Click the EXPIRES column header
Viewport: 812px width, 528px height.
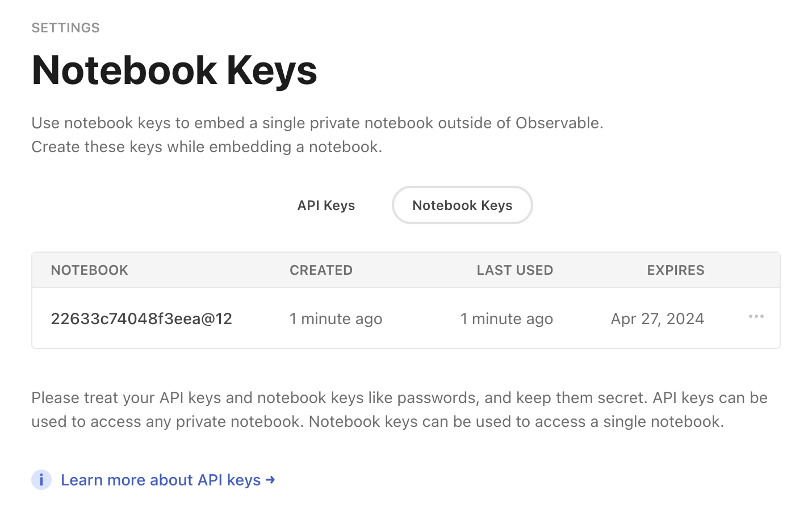point(675,270)
